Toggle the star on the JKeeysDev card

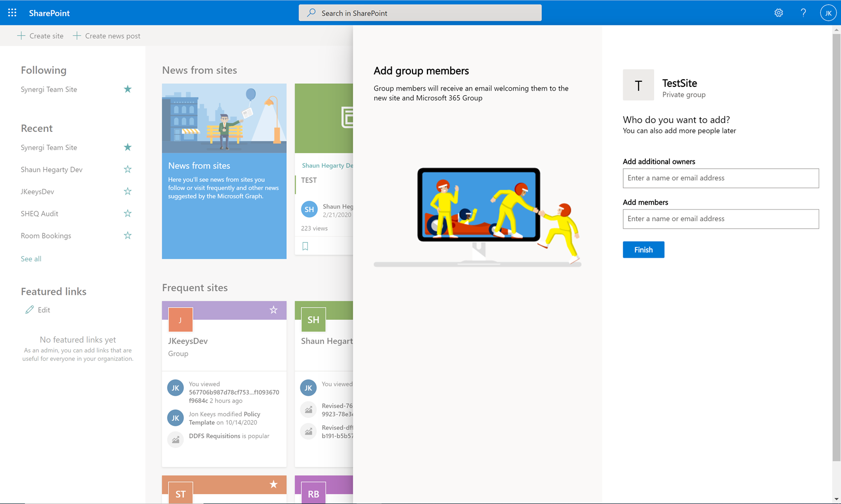point(273,310)
